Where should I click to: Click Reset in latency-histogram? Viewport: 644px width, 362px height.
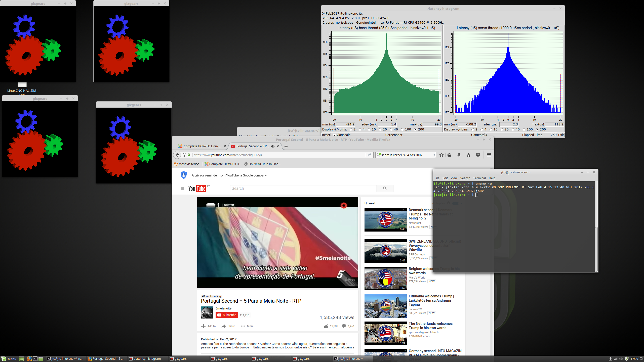coord(326,135)
